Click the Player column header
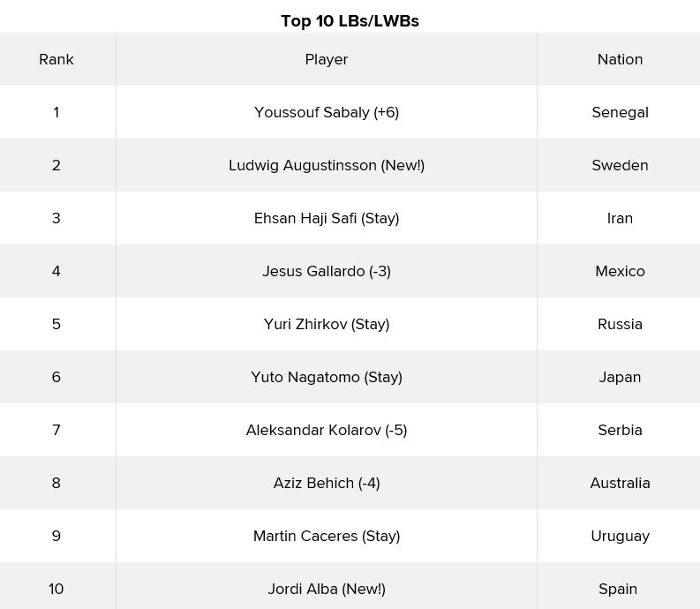Image resolution: width=700 pixels, height=609 pixels. 327,59
